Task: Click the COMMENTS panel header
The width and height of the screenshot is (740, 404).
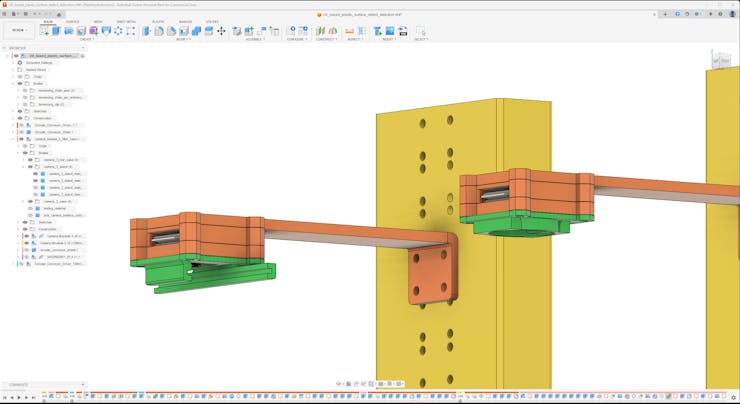Action: [x=20, y=384]
